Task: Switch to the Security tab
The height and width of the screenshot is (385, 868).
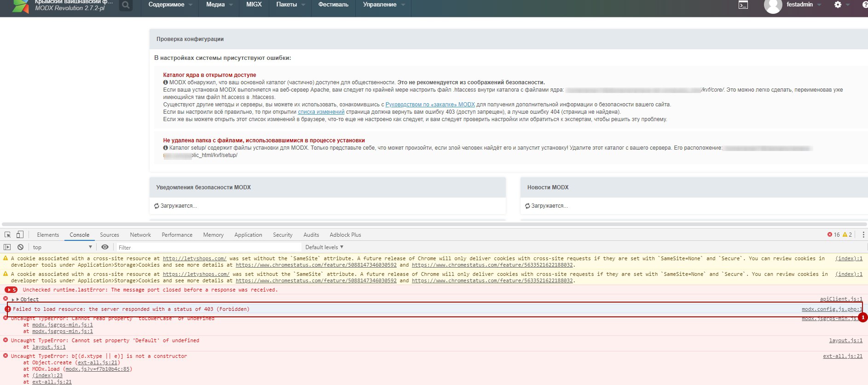Action: (x=283, y=235)
